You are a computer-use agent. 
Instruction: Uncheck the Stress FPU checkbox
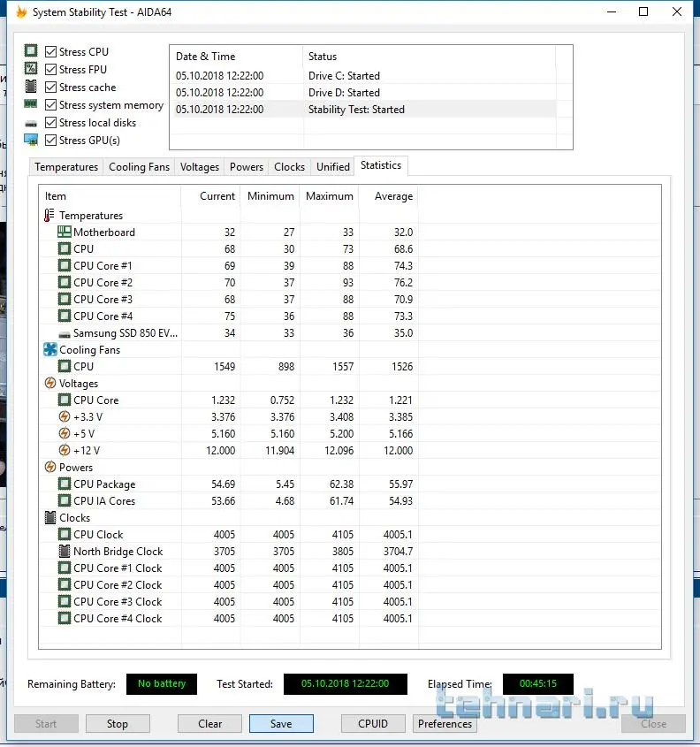click(50, 69)
